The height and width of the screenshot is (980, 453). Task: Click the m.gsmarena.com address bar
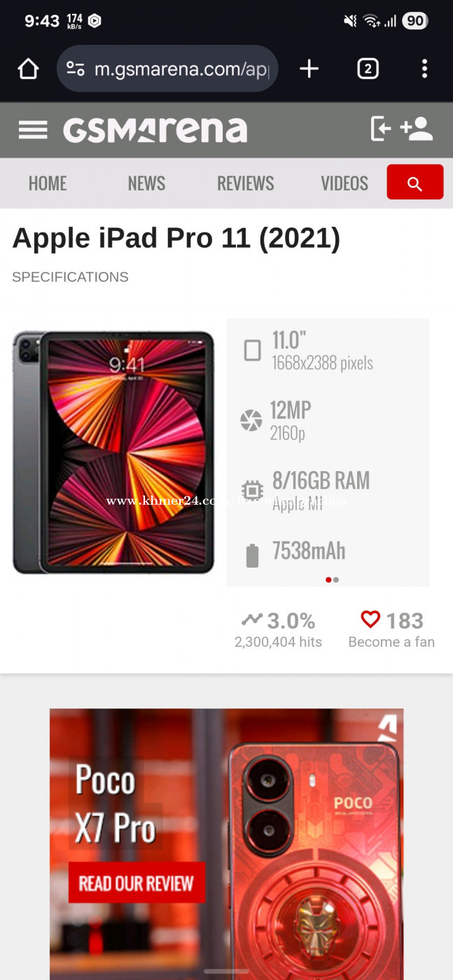(x=167, y=69)
